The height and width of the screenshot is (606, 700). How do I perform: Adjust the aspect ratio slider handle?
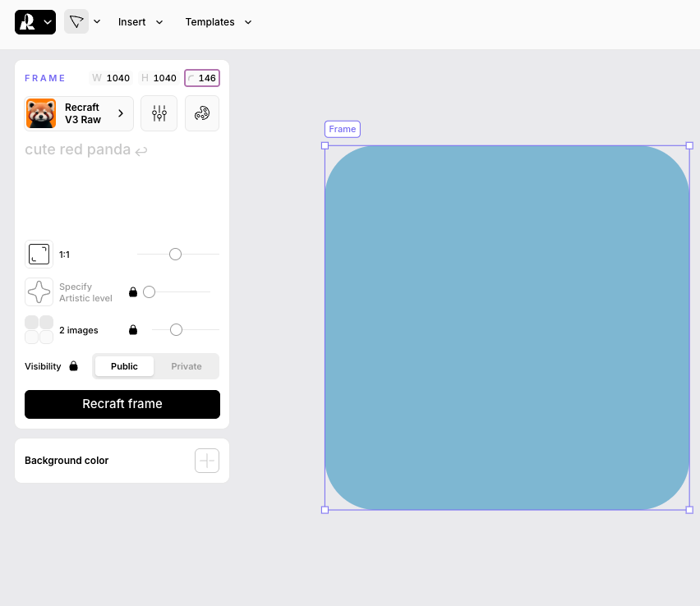click(176, 255)
